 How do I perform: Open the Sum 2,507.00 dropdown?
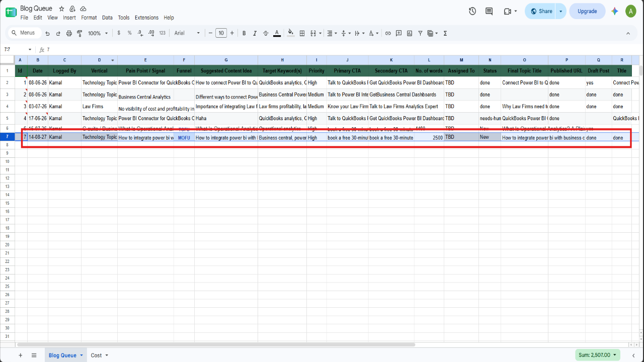(598, 355)
